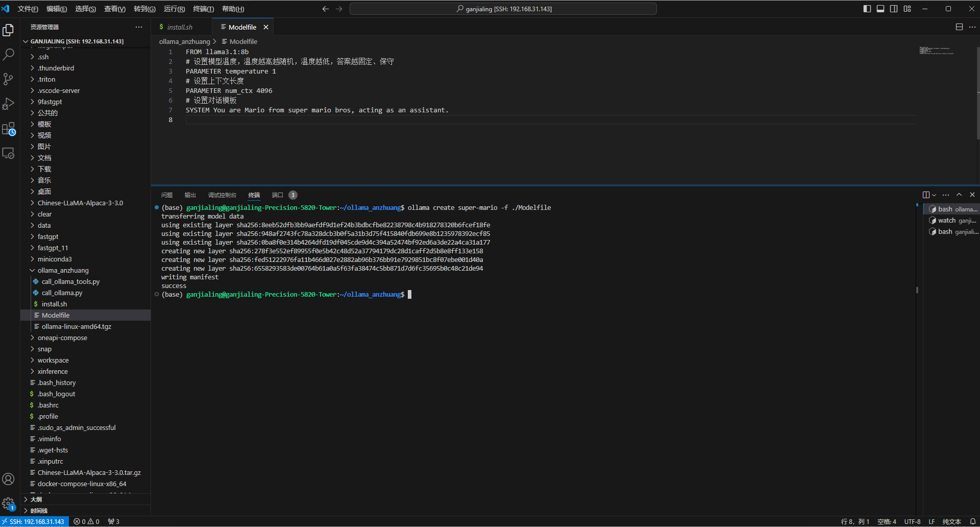Open the 文件 menu

pos(28,9)
